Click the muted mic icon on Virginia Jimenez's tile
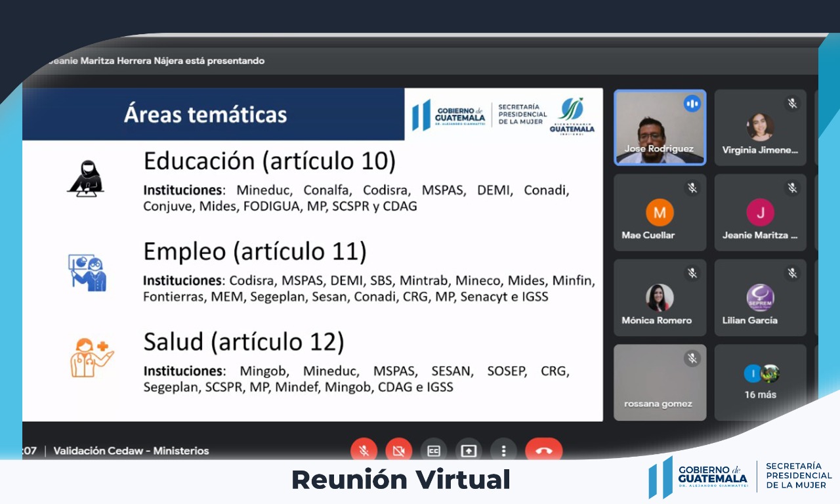This screenshot has width=840, height=504. tap(792, 103)
